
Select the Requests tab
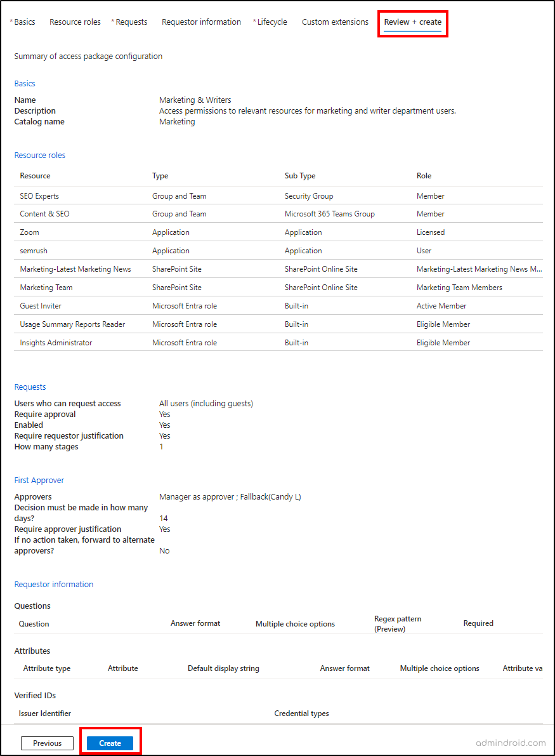131,22
